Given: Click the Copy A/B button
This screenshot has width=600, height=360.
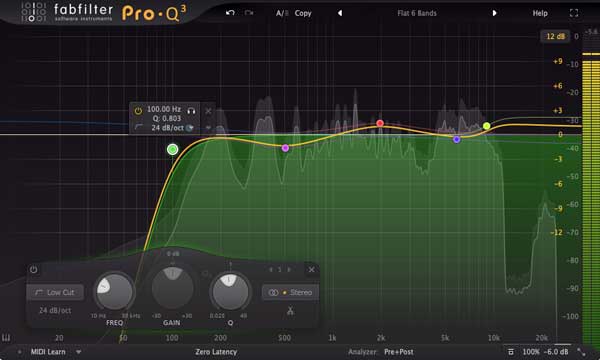Looking at the screenshot, I should (303, 13).
